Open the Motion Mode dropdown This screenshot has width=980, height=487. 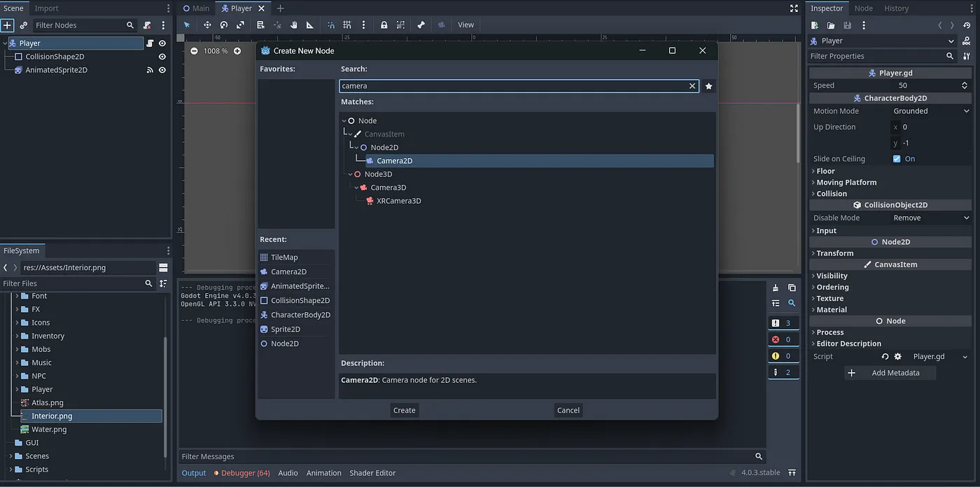pos(930,111)
